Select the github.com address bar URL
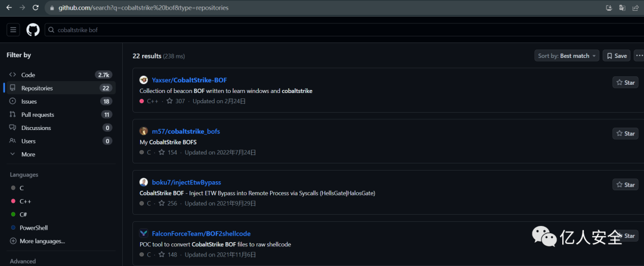The height and width of the screenshot is (266, 644). pos(143,8)
